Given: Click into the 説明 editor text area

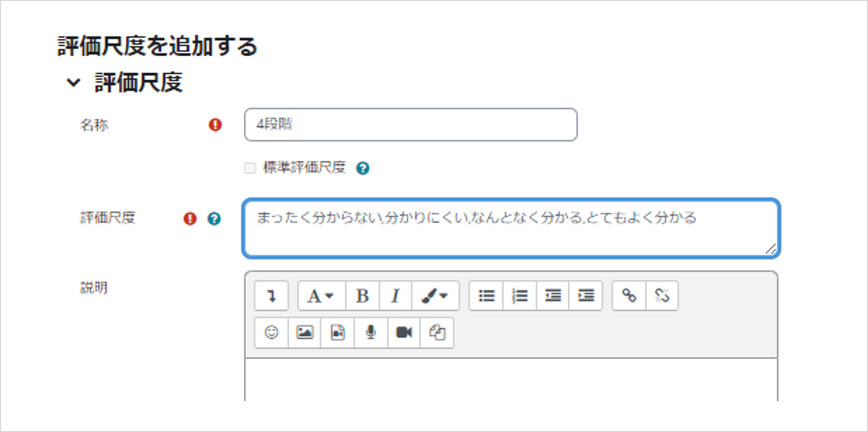Looking at the screenshot, I should coord(511,380).
